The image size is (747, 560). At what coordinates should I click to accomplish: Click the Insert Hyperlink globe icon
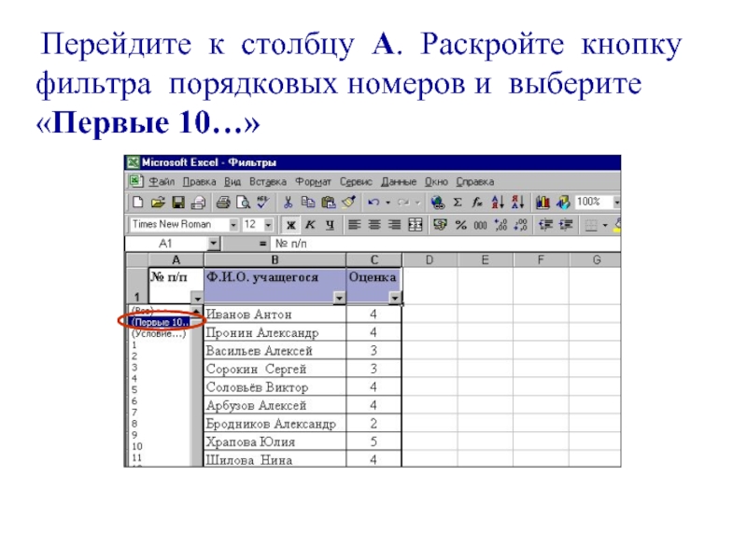click(437, 203)
